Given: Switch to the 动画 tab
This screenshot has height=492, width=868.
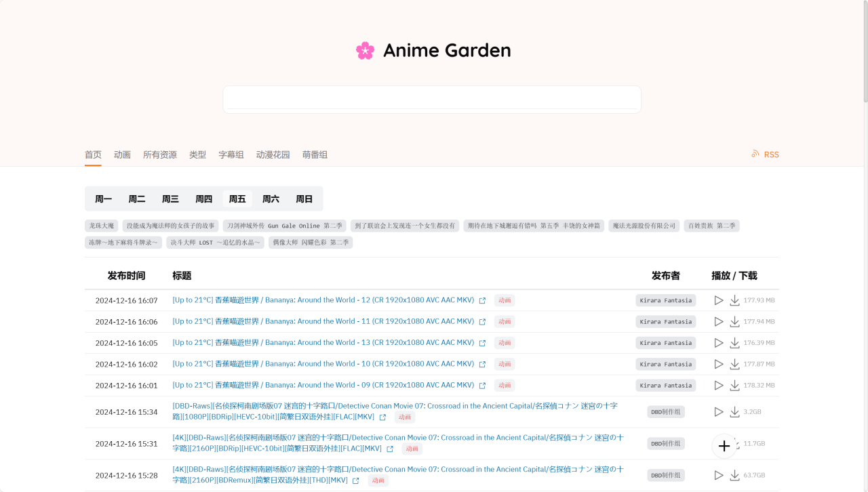Looking at the screenshot, I should tap(122, 155).
